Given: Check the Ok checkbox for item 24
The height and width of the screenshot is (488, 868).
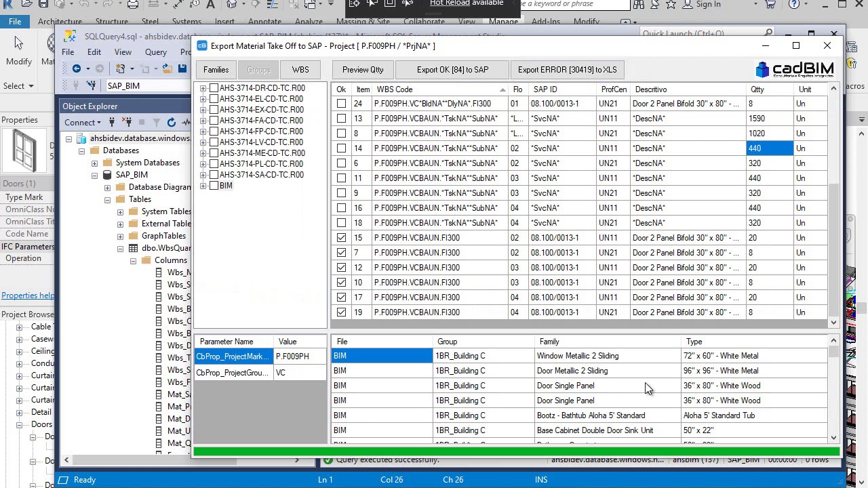Looking at the screenshot, I should (341, 104).
